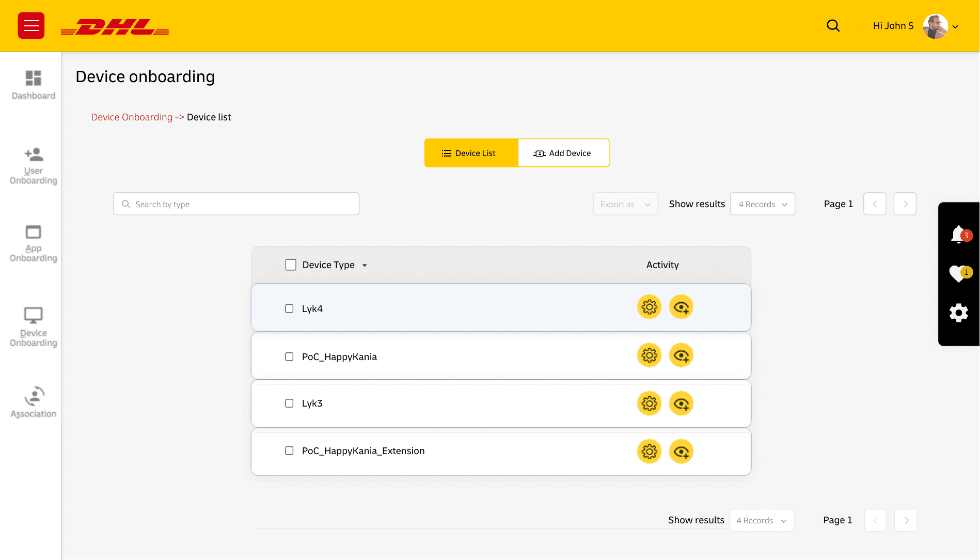Check the Lyk4 row checkbox
The width and height of the screenshot is (980, 560).
click(289, 308)
